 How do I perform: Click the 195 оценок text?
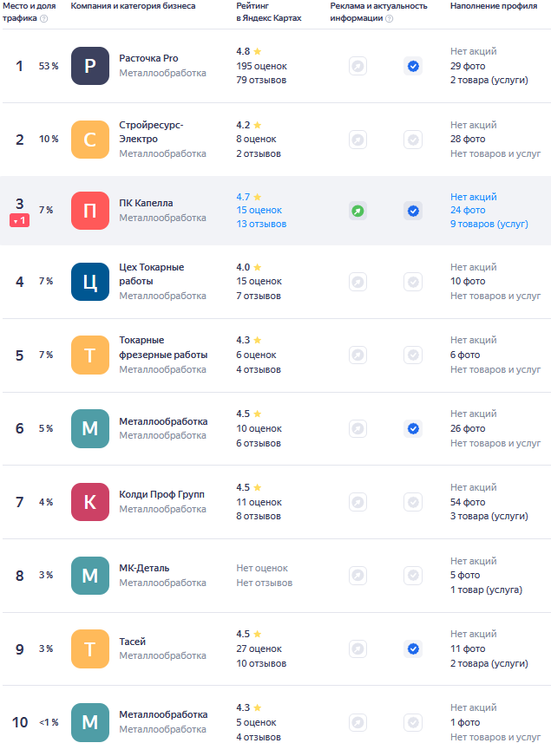(x=261, y=66)
